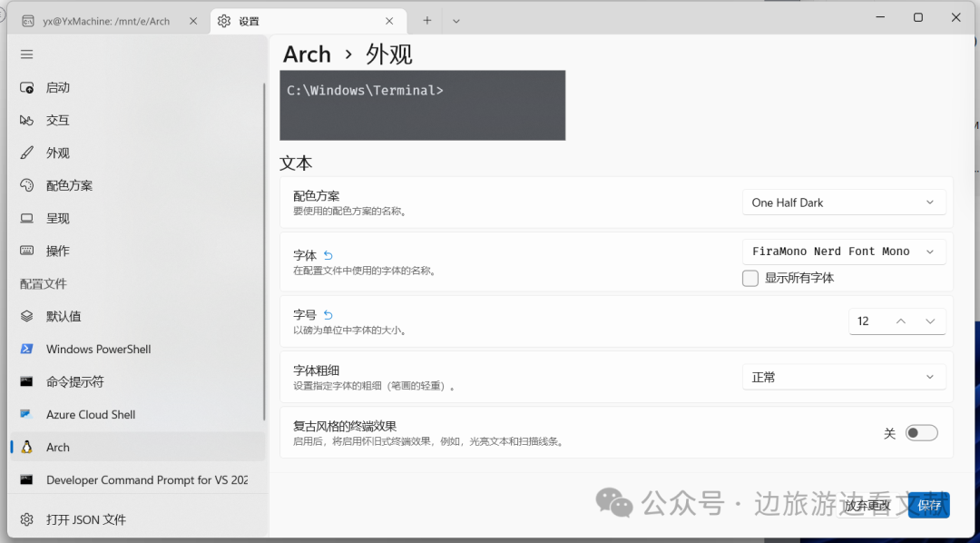Decrease the font size with down arrow
The height and width of the screenshot is (543, 980).
[x=930, y=321]
